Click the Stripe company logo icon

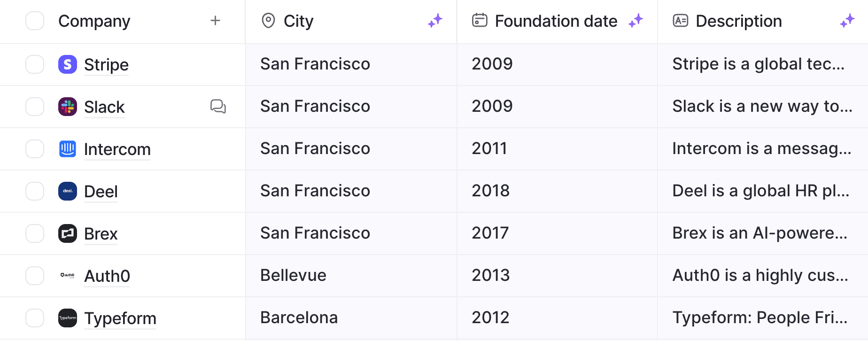click(68, 64)
